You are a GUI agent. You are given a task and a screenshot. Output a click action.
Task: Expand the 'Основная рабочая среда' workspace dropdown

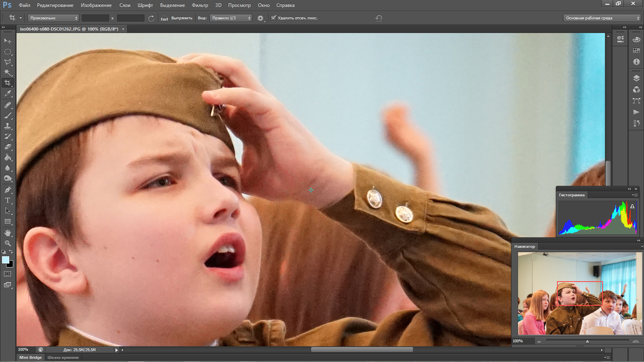pos(601,18)
